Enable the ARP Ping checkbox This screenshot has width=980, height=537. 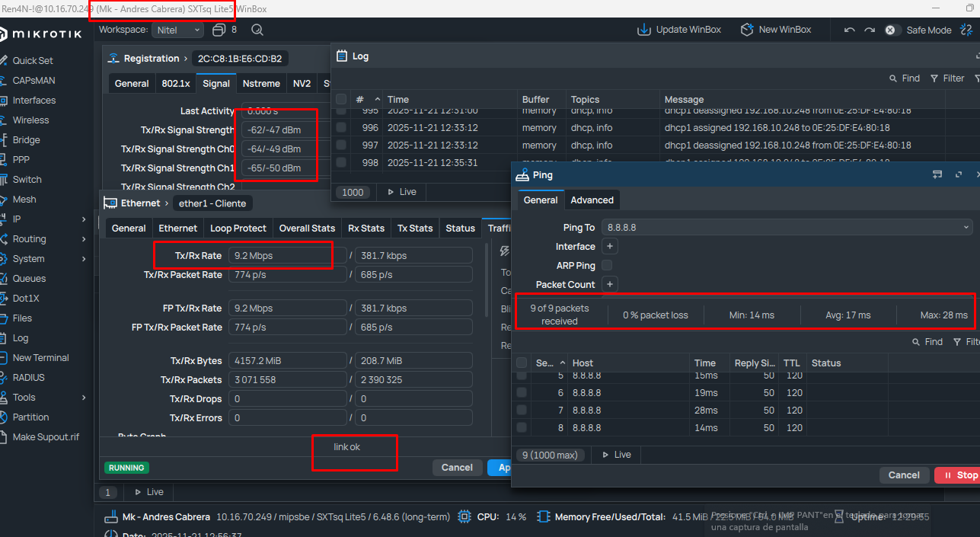tap(607, 265)
